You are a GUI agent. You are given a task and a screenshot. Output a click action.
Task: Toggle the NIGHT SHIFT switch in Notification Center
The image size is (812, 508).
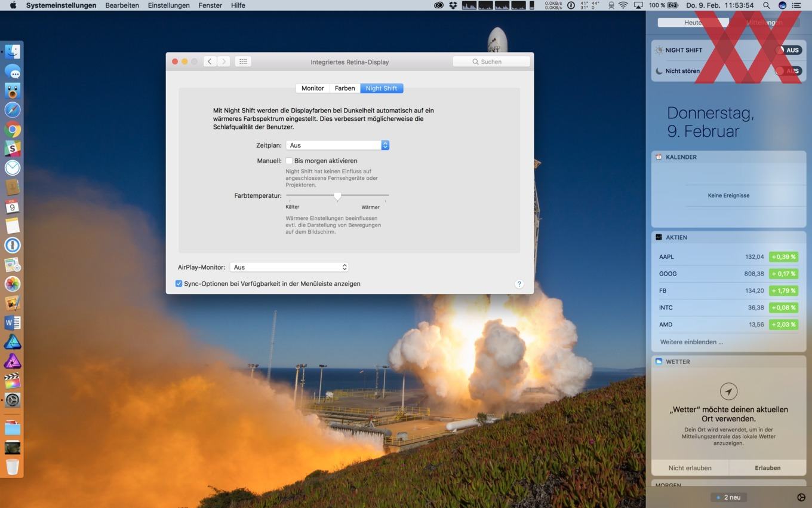[x=788, y=50]
